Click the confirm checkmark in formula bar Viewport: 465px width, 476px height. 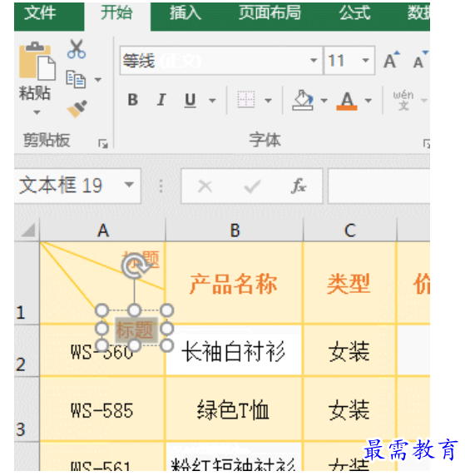[x=253, y=186]
